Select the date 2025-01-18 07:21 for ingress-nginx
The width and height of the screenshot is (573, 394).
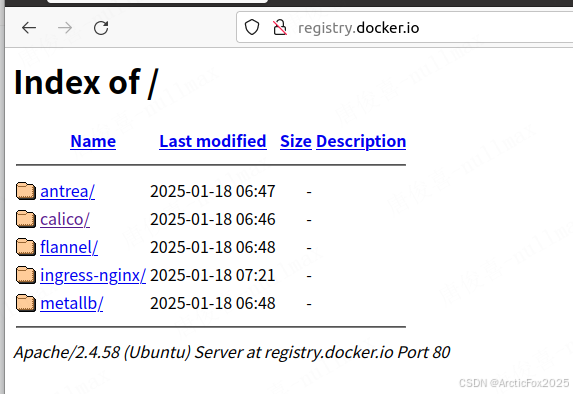[x=213, y=275]
